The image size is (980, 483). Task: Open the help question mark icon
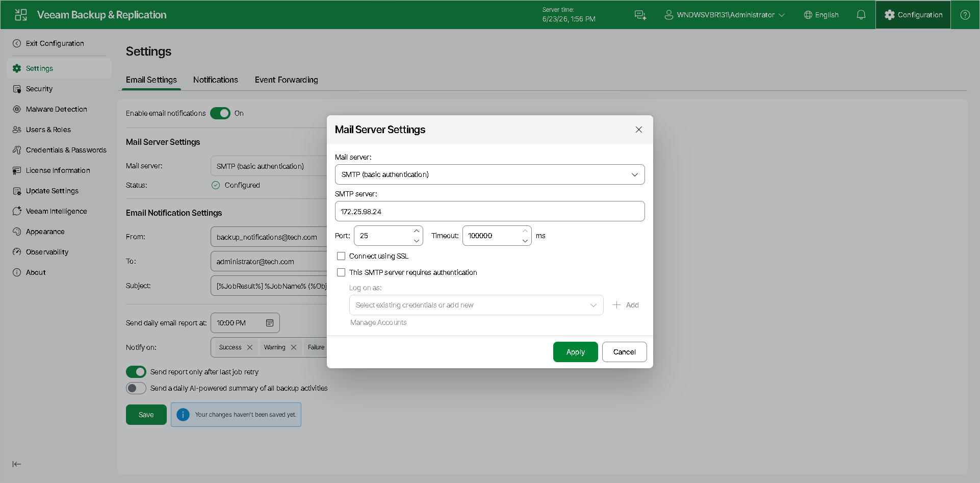click(x=965, y=15)
